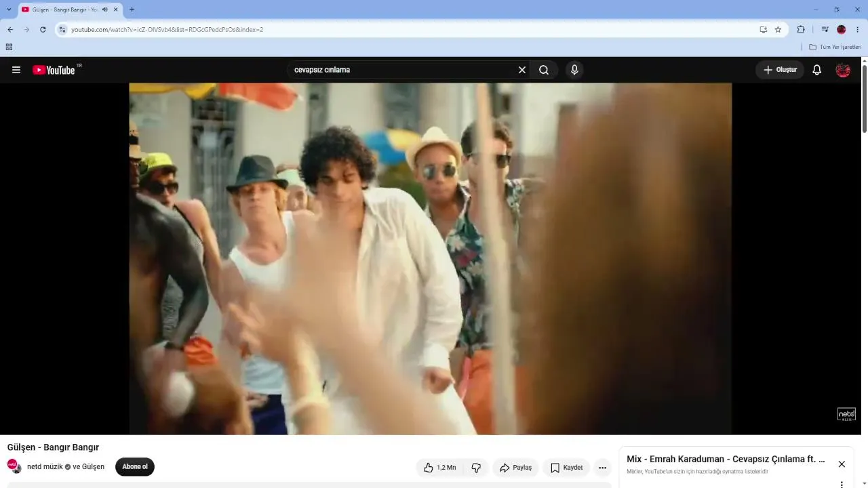
Task: Open the Chrome profile avatar
Action: click(x=842, y=30)
